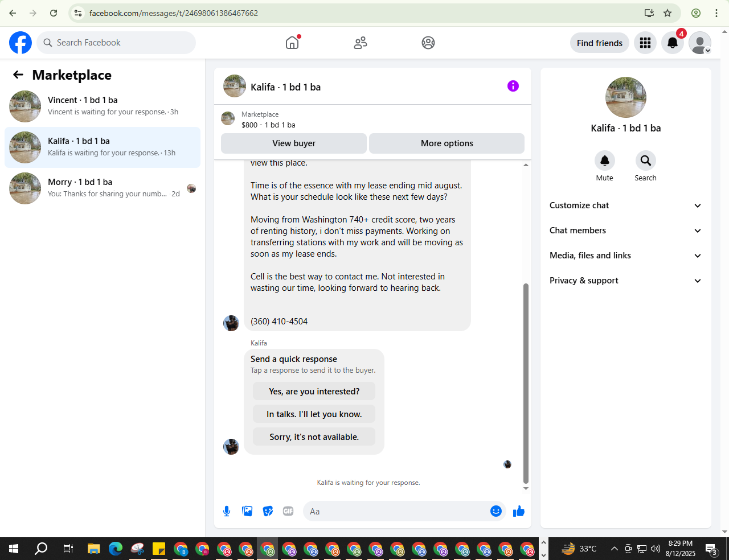Expand Media, files and links section
The width and height of the screenshot is (729, 560).
(625, 256)
